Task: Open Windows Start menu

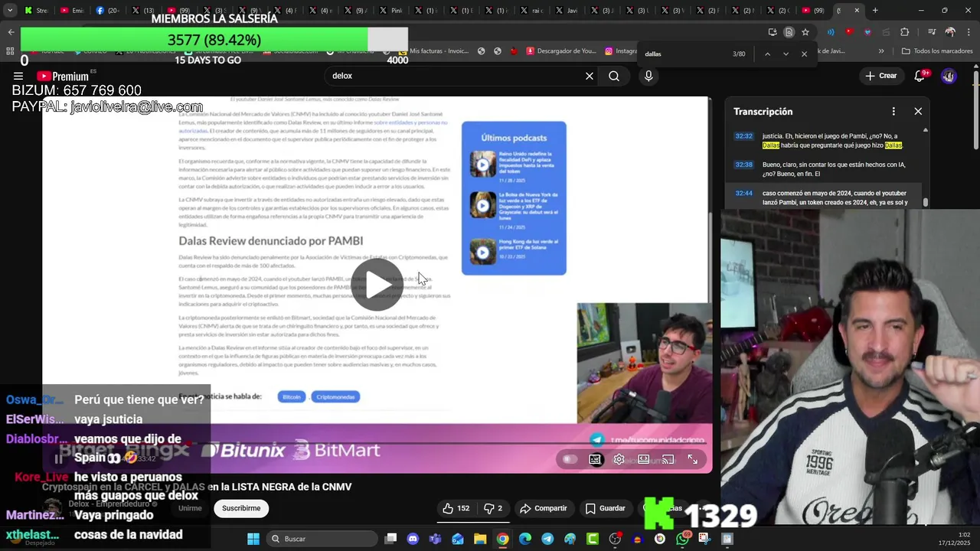Action: 253,539
